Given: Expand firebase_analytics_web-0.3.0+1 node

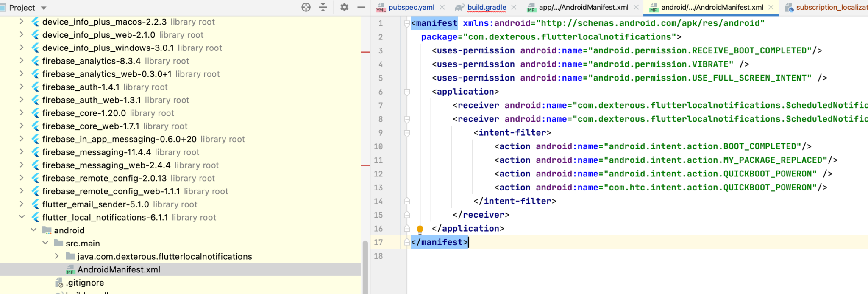Looking at the screenshot, I should pyautogui.click(x=22, y=74).
